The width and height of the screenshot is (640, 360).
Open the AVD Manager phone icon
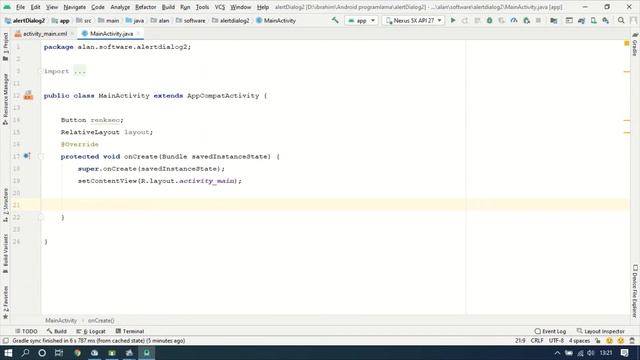593,20
